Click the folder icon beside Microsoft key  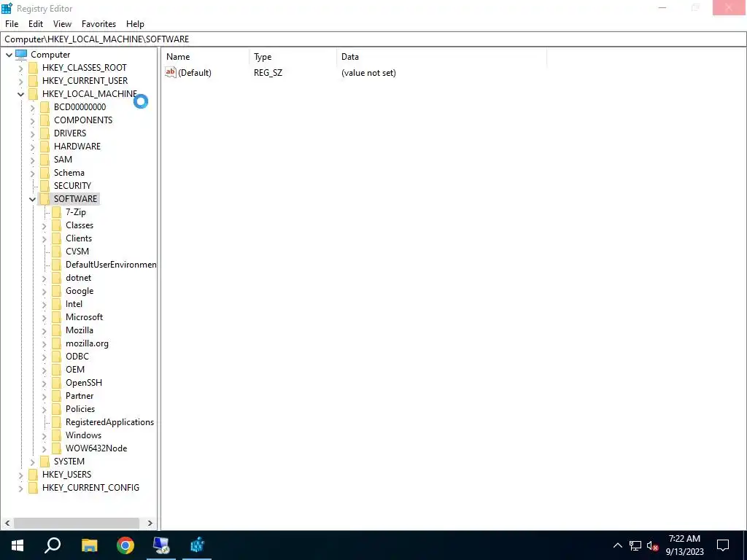tap(57, 317)
